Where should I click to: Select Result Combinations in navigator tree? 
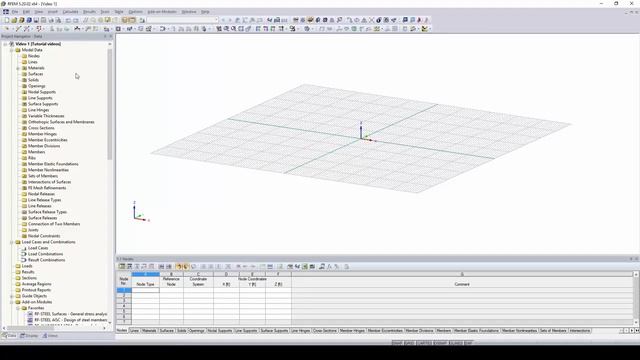pos(47,260)
